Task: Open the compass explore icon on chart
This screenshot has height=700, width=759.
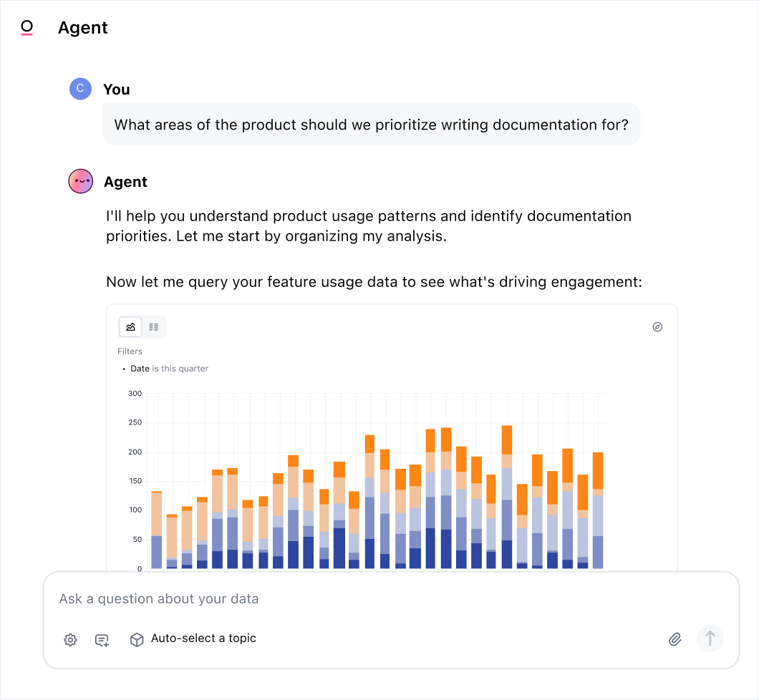Action: [x=657, y=327]
